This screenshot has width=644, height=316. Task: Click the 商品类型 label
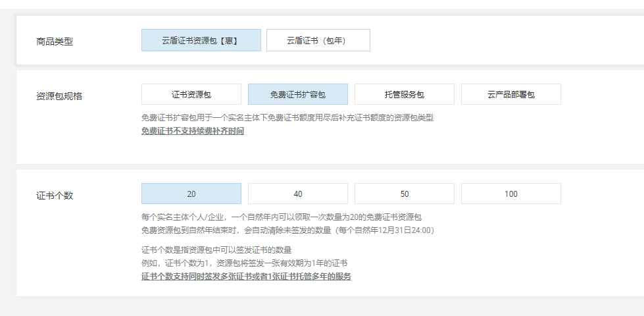[x=55, y=41]
